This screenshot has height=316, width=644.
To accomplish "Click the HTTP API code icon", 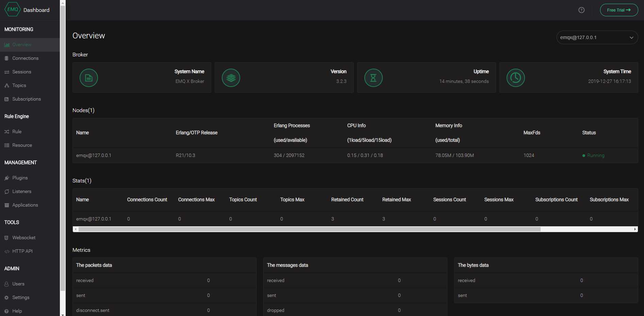I will pos(7,251).
